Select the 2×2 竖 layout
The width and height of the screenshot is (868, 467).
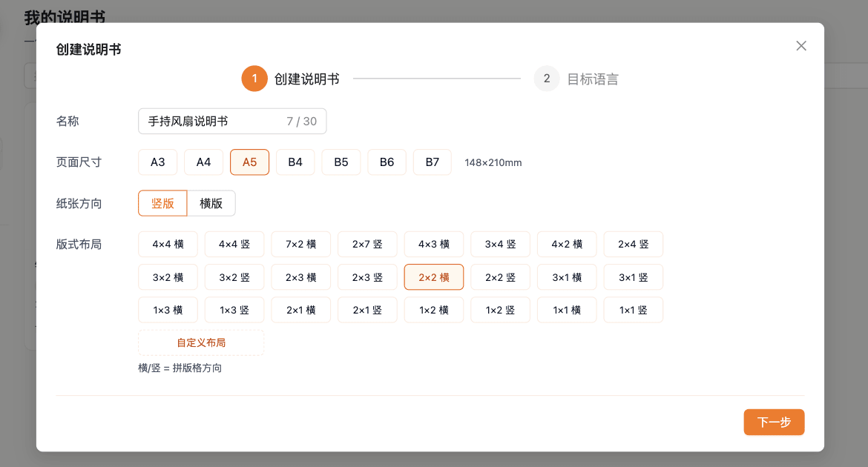pyautogui.click(x=500, y=277)
